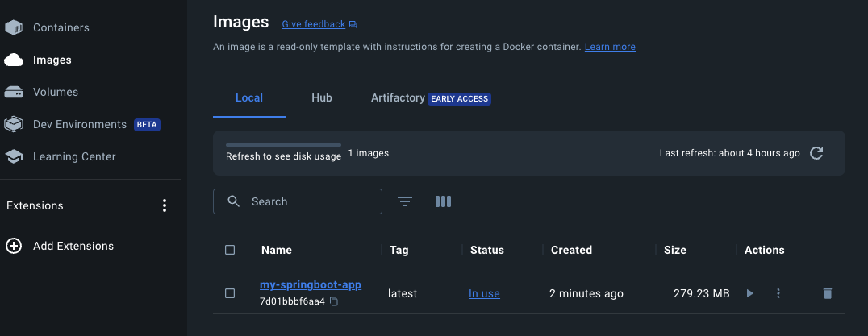This screenshot has height=336, width=868.
Task: Open the image filter options
Action: click(x=405, y=201)
